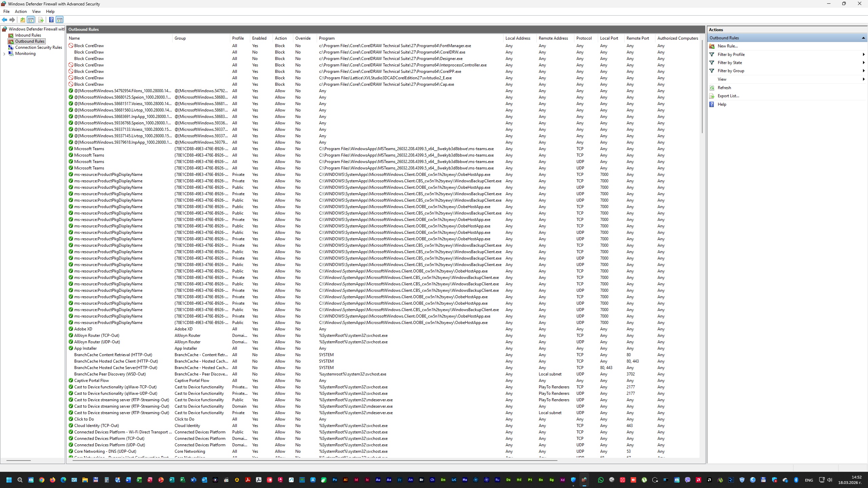Click the Forward arrow toolbar icon
This screenshot has width=868, height=488.
tap(12, 20)
